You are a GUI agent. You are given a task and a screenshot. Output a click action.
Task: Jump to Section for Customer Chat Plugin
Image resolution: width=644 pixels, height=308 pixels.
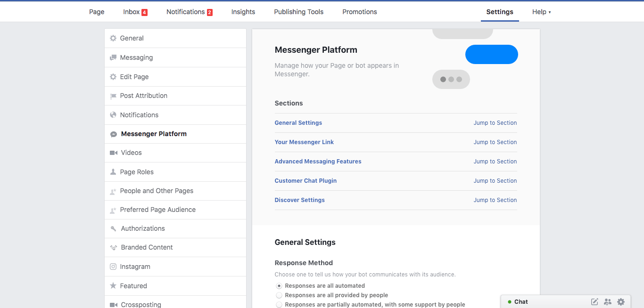(495, 181)
